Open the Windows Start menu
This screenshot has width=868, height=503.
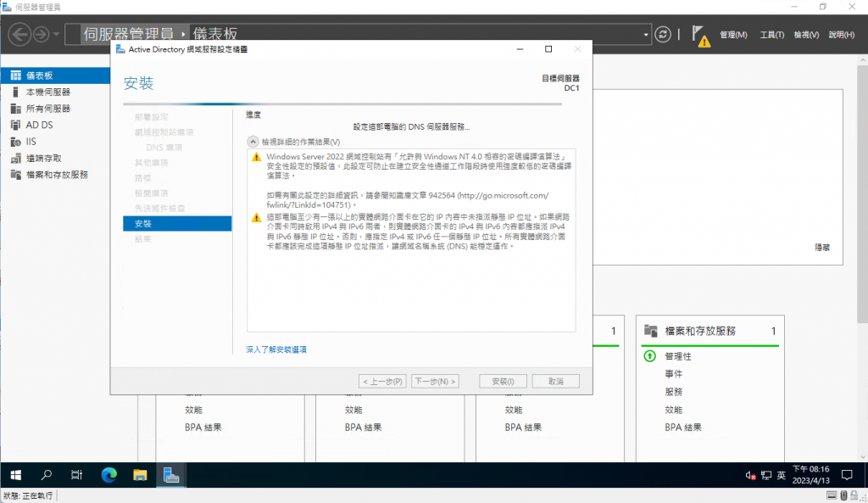click(15, 475)
